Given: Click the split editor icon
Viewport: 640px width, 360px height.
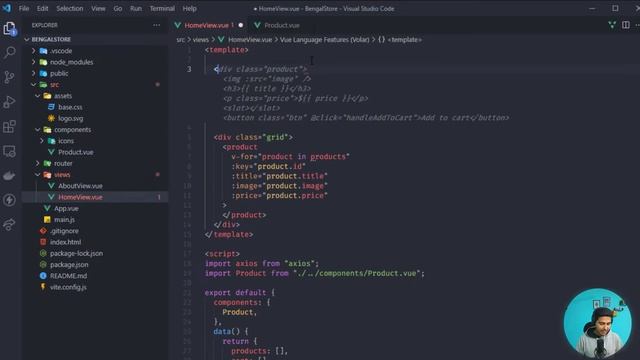Looking at the screenshot, I should 625,25.
